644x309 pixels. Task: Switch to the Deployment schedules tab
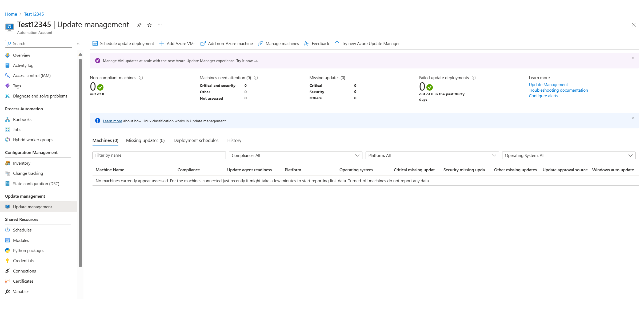click(x=195, y=140)
